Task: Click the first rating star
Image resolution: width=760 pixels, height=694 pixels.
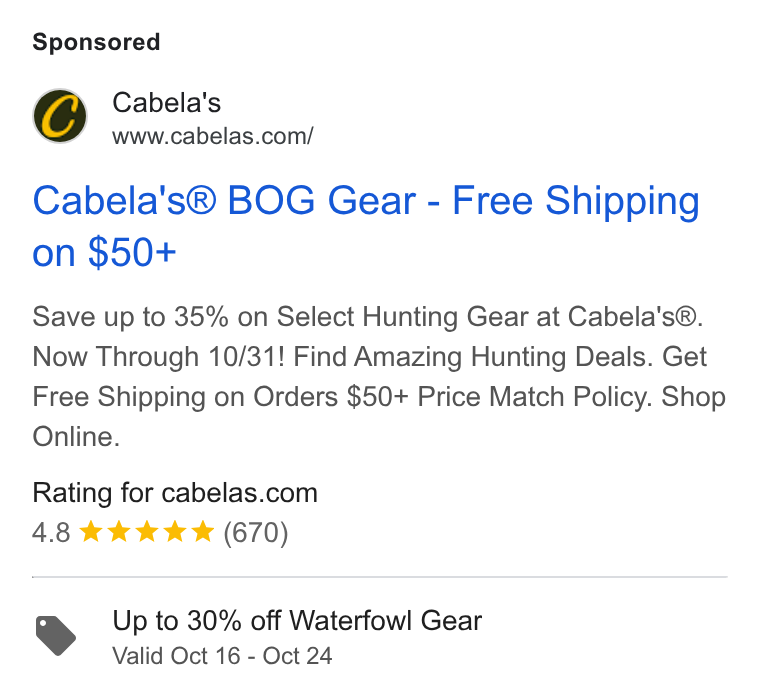Action: coord(90,531)
